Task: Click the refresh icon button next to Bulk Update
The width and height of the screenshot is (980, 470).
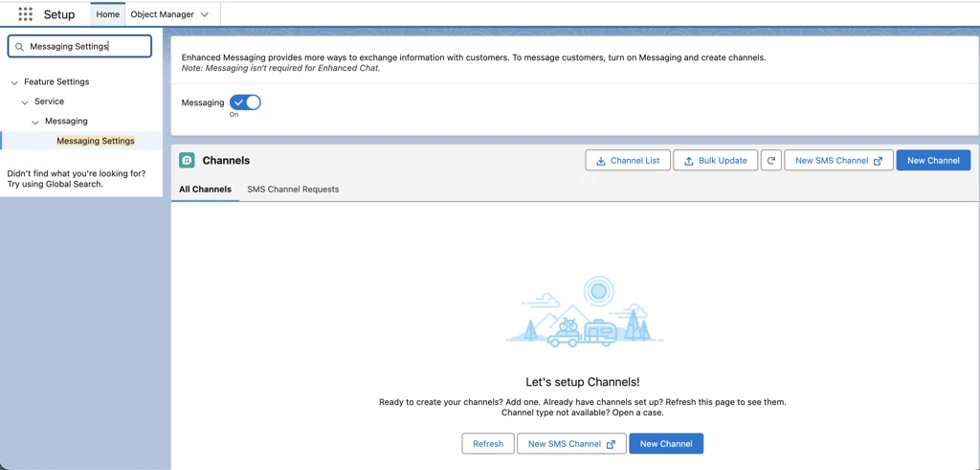Action: pyautogui.click(x=771, y=161)
